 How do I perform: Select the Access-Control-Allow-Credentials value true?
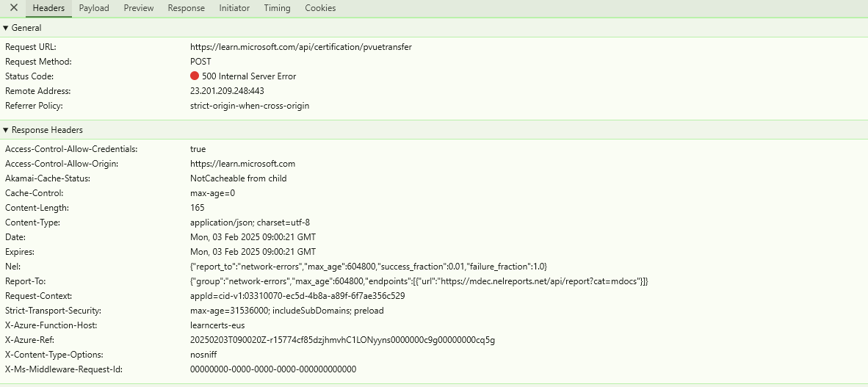click(198, 149)
